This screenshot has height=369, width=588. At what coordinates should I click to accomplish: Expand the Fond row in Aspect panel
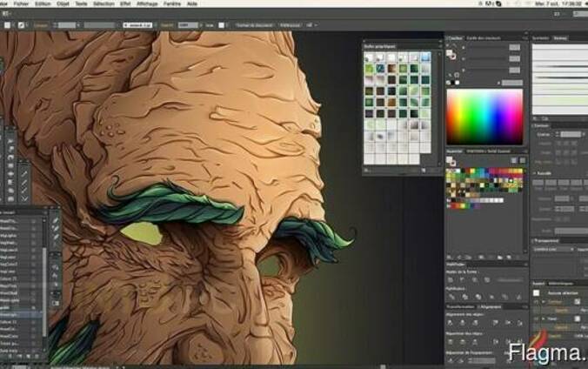tap(544, 319)
